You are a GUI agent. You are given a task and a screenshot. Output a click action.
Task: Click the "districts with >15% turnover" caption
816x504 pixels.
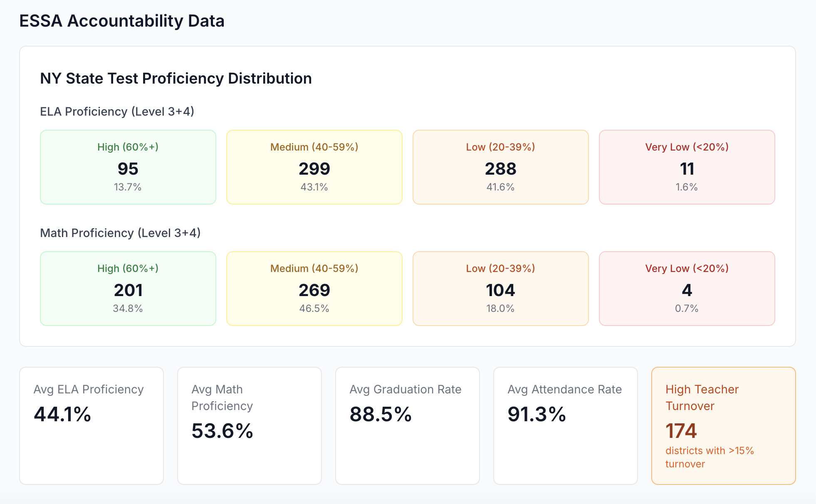710,457
